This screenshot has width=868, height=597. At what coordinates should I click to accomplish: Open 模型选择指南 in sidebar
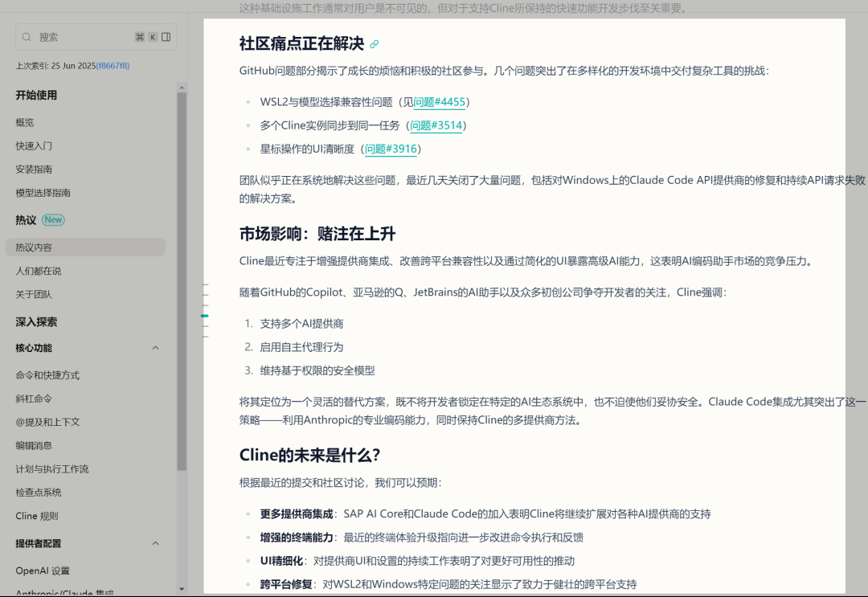tap(43, 193)
